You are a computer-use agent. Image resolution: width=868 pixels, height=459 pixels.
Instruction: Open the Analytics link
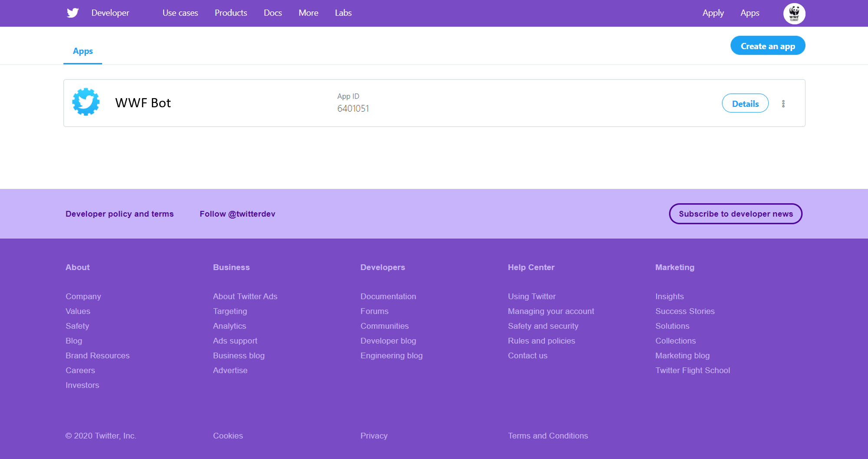230,326
